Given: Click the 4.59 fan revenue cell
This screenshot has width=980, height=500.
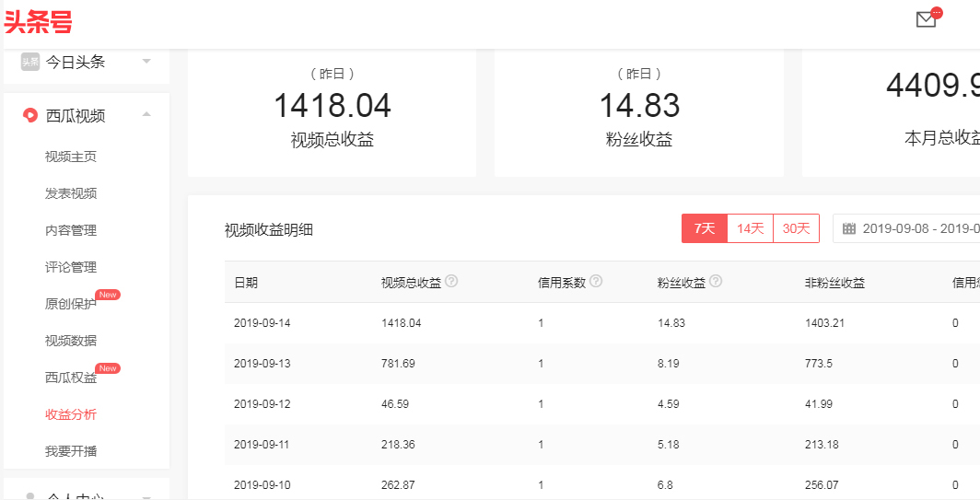Looking at the screenshot, I should tap(668, 403).
